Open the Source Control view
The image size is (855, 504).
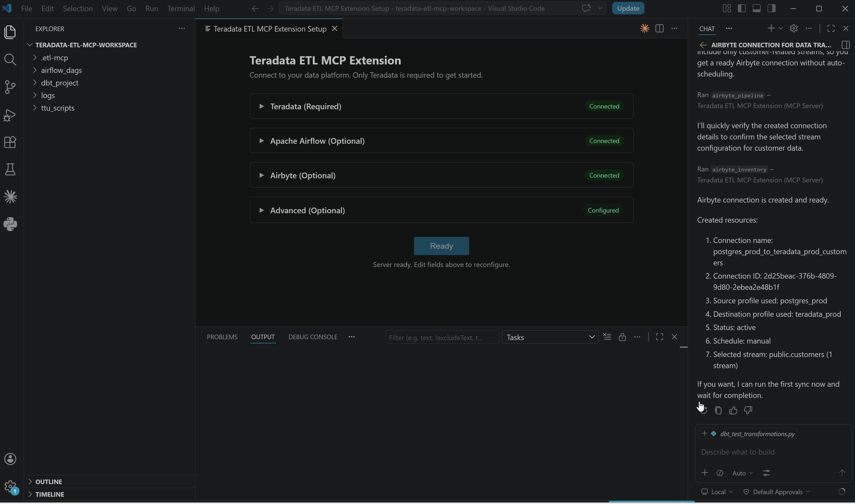tap(10, 87)
